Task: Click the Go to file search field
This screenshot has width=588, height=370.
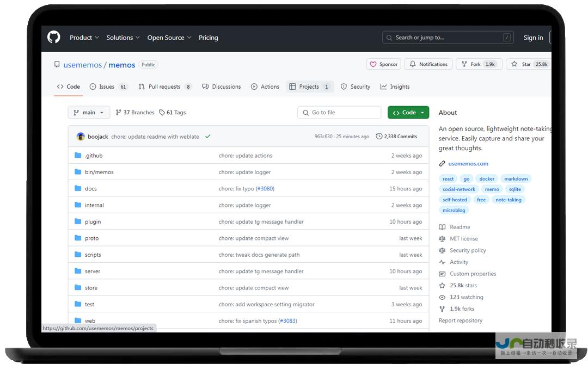Action: point(339,113)
